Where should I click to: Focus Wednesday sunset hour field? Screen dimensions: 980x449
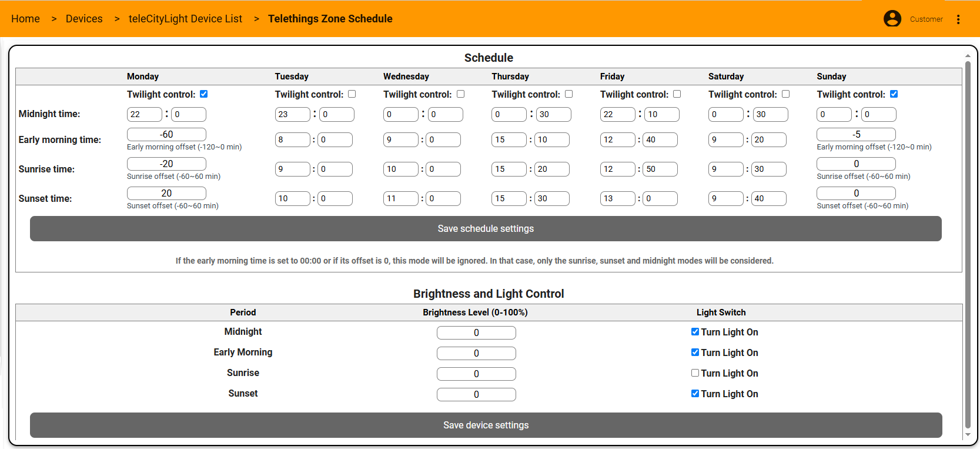(x=401, y=198)
